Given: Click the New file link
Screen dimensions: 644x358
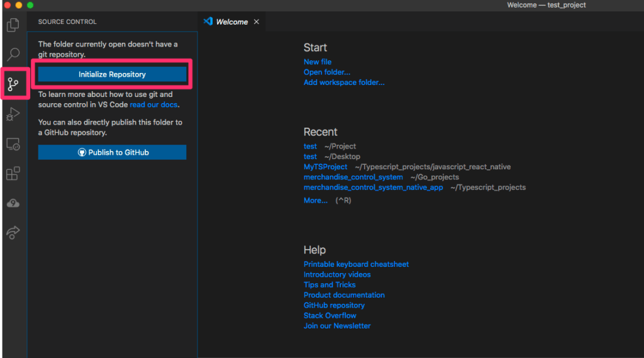Looking at the screenshot, I should [x=317, y=62].
